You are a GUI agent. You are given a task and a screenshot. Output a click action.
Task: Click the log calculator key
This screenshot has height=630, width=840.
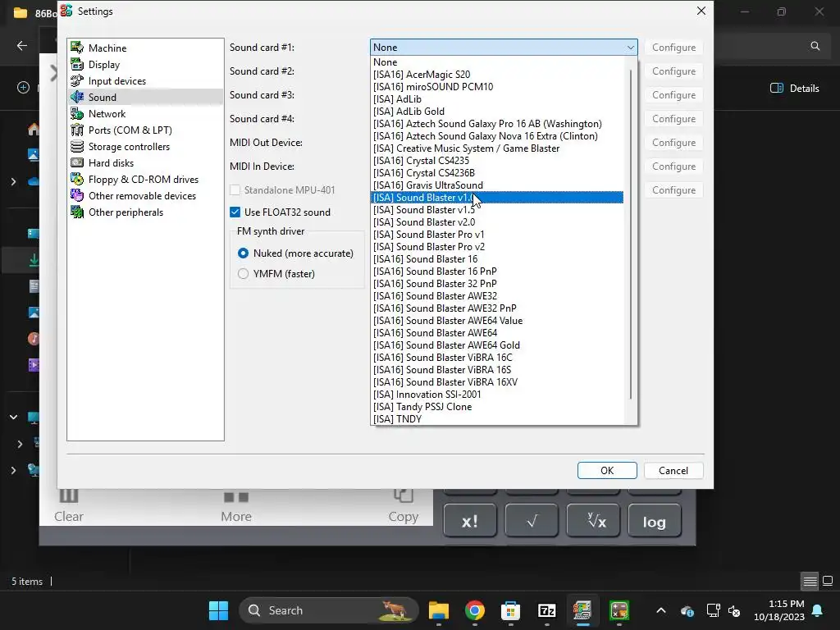click(x=654, y=521)
